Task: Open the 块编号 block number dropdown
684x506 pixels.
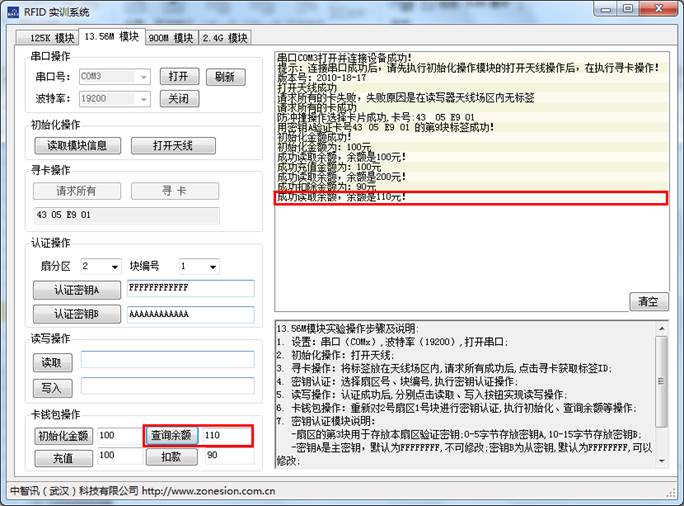Action: click(212, 267)
